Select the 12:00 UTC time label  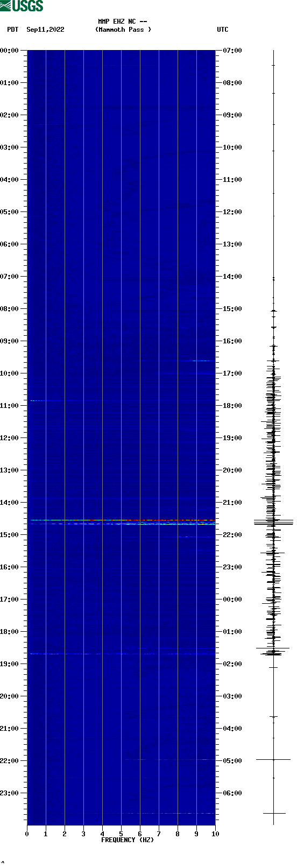pyautogui.click(x=232, y=212)
